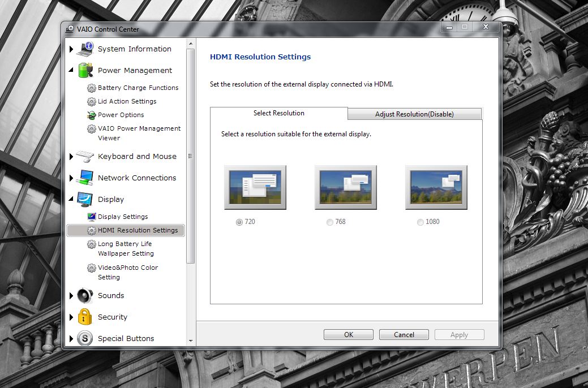Image resolution: width=588 pixels, height=388 pixels.
Task: Switch to the Select Resolution tab
Action: 279,113
